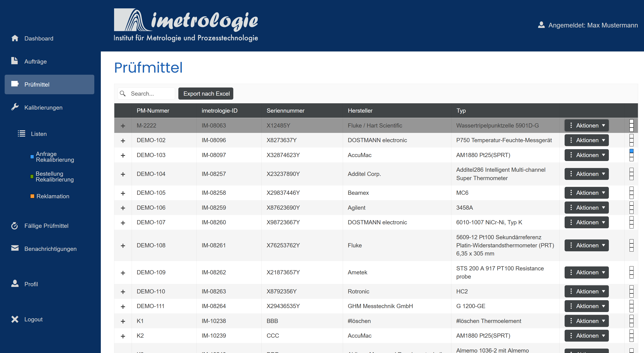
Task: Toggle top checkbox in DEMO-102 row
Action: (631, 136)
